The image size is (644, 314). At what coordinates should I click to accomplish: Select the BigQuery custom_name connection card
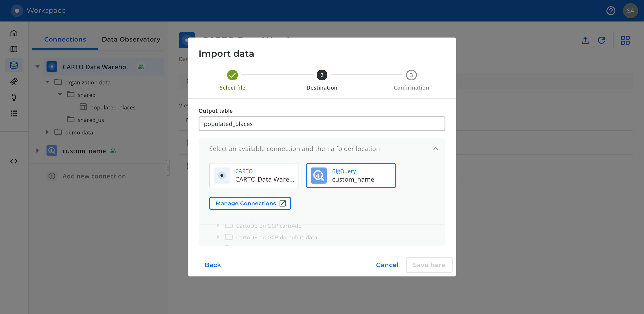351,176
